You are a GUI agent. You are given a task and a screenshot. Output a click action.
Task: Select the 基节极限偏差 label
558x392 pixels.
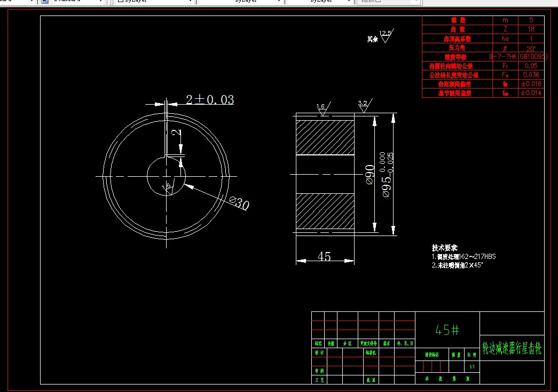pos(454,93)
